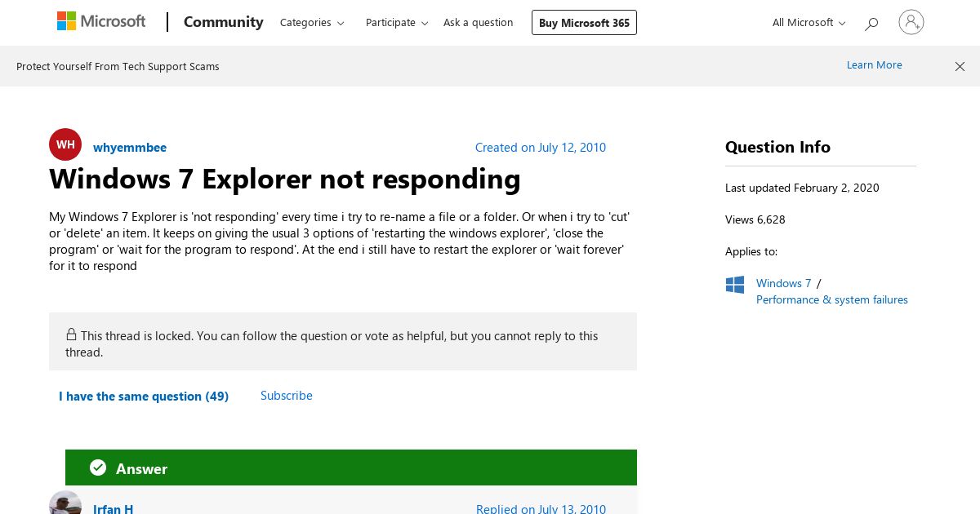Click the Windows logo in Applies to
The height and width of the screenshot is (514, 980).
[x=735, y=285]
